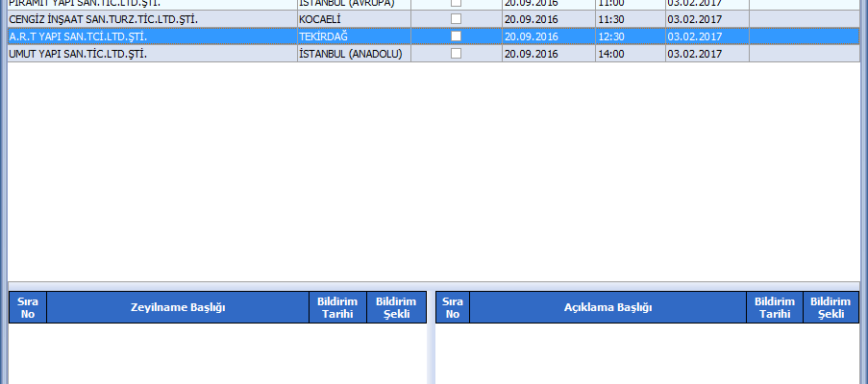This screenshot has width=868, height=384.
Task: Toggle the checkbox in the A.R.T YAPI row
Action: click(457, 36)
